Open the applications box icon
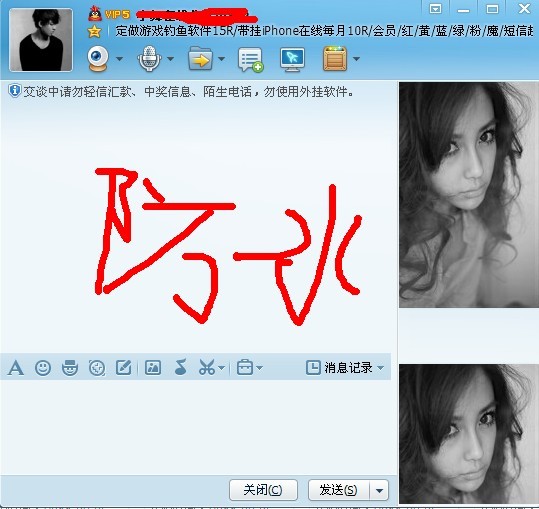Image resolution: width=539 pixels, height=509 pixels. coord(335,59)
